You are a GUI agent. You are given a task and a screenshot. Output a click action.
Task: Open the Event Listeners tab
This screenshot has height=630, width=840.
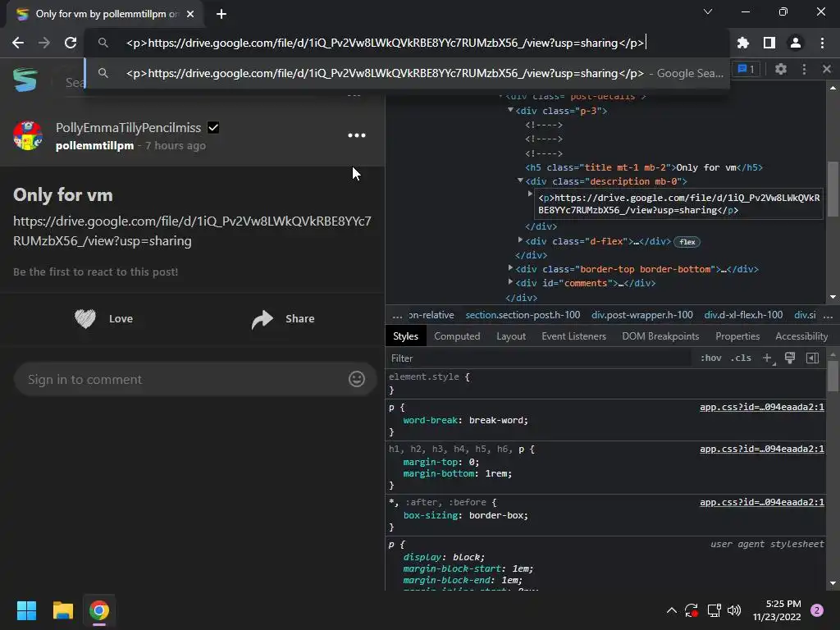click(573, 336)
